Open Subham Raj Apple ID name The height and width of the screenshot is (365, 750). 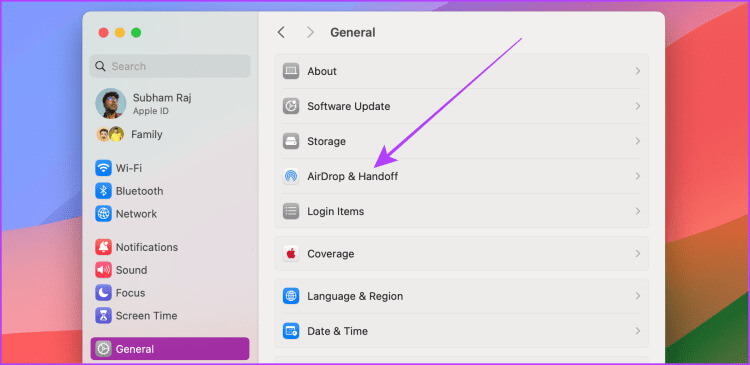pyautogui.click(x=162, y=98)
